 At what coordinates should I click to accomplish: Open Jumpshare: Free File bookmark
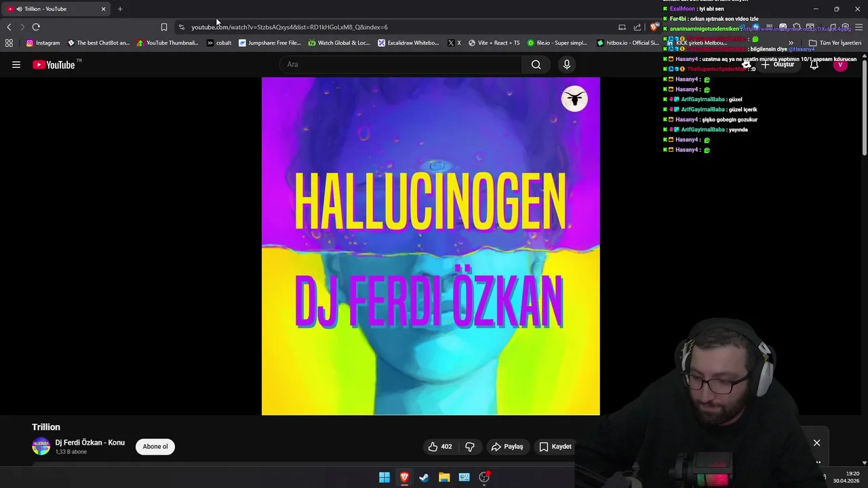[x=269, y=43]
